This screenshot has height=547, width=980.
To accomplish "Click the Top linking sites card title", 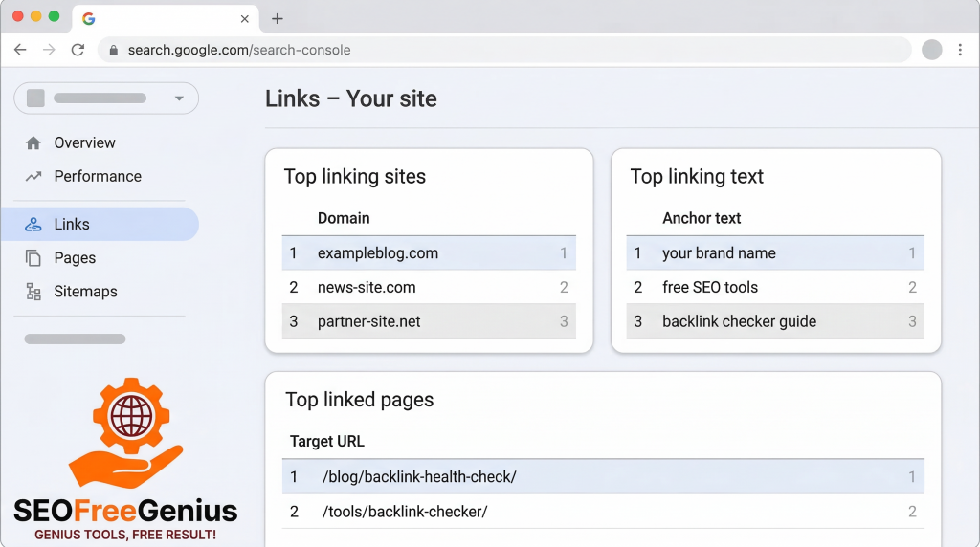I will click(x=354, y=177).
